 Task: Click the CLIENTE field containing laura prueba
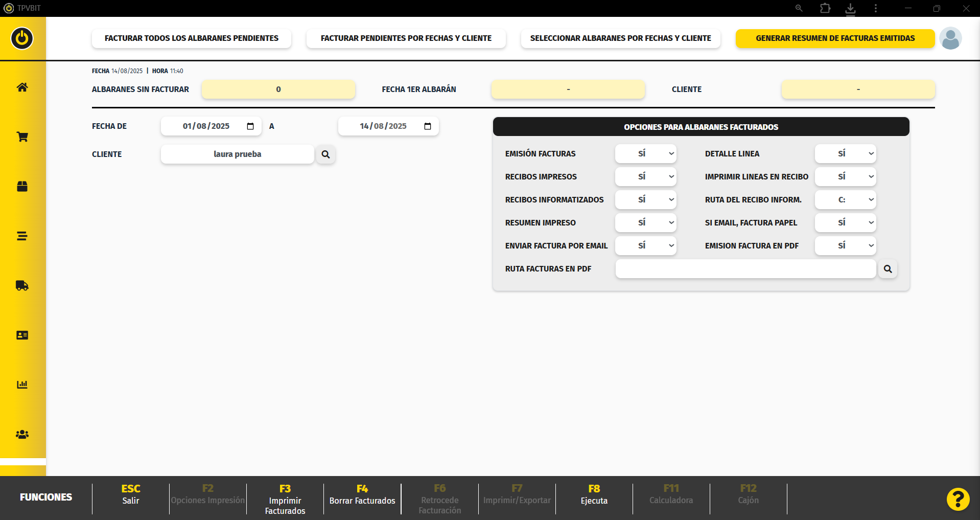pos(237,154)
